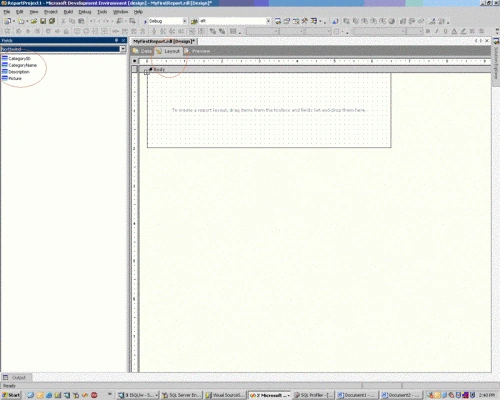Open the File menu
The image size is (500, 400).
point(7,12)
